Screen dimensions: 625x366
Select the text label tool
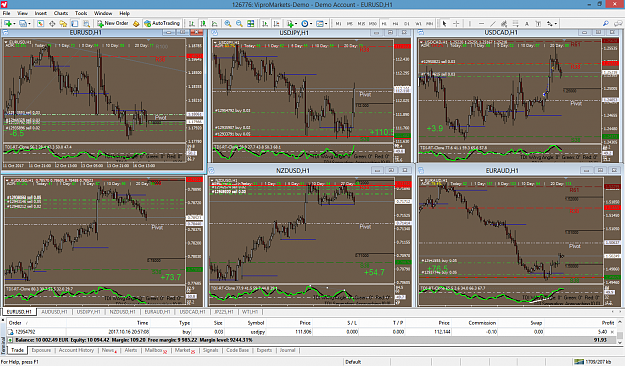point(538,24)
